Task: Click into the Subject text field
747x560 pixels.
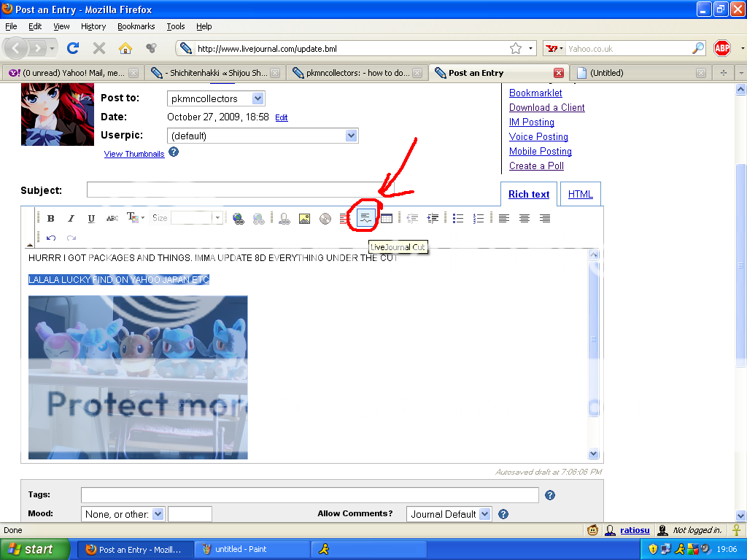Action: click(240, 190)
